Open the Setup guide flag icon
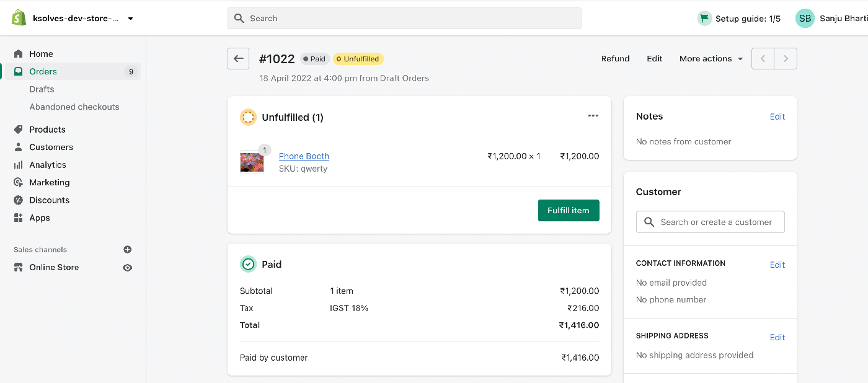This screenshot has width=868, height=383. pos(704,19)
